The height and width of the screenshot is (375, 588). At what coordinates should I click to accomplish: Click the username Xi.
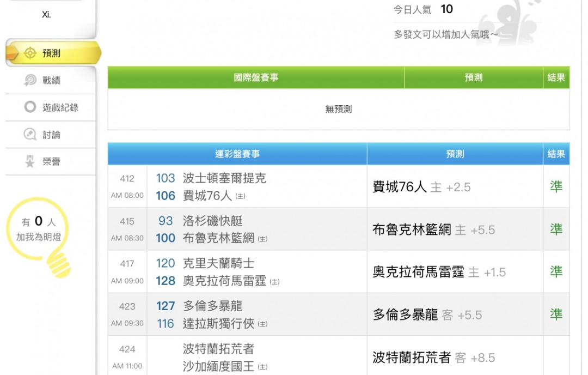pos(46,15)
